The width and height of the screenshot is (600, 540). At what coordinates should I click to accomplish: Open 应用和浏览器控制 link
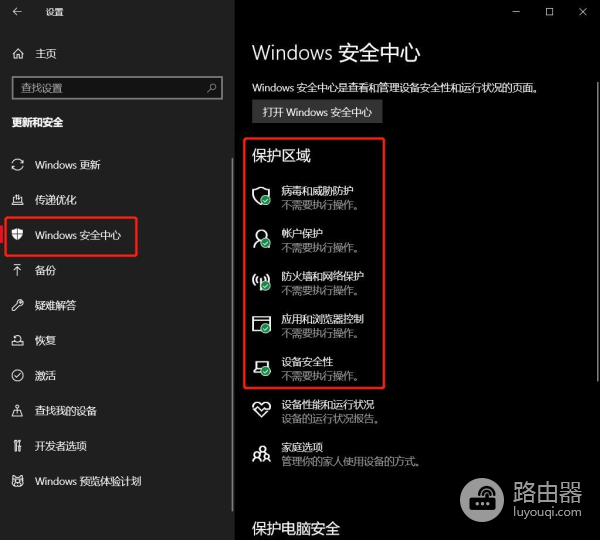click(323, 319)
